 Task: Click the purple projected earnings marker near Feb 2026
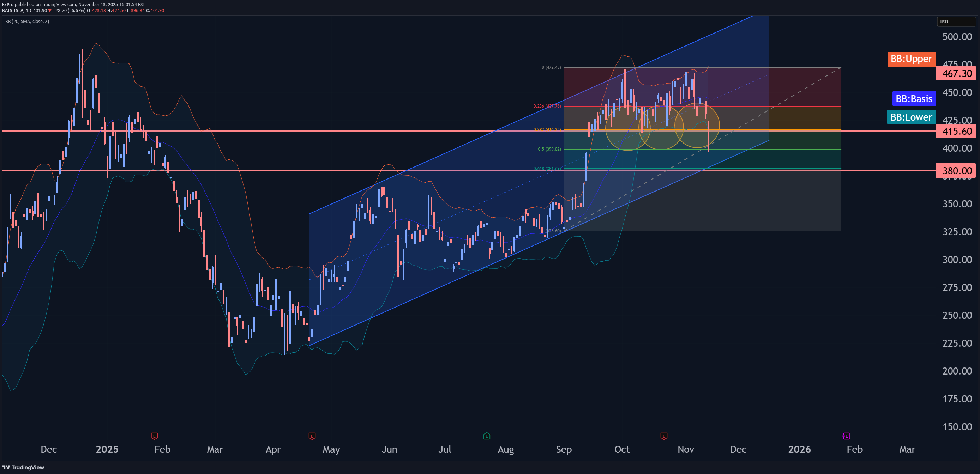[847, 436]
